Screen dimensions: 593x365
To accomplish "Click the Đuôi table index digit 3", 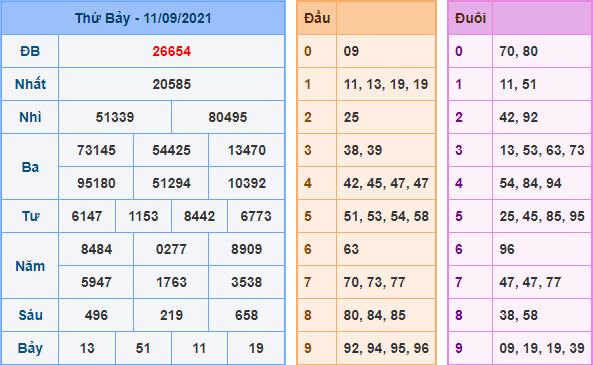I will click(459, 150).
